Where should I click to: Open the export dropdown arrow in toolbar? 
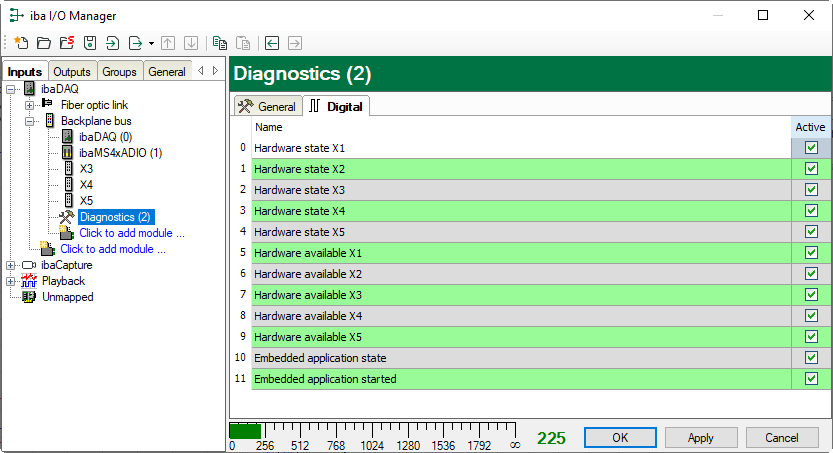coord(151,44)
